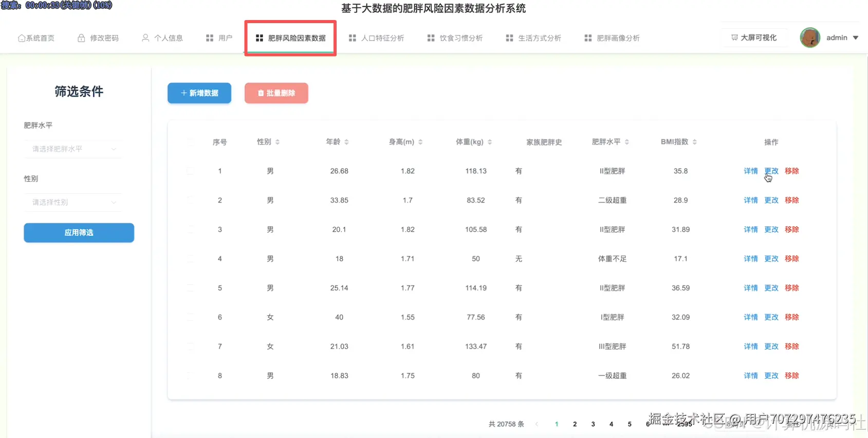The height and width of the screenshot is (438, 868).
Task: Click the III型肥胖 cell
Action: (x=612, y=347)
